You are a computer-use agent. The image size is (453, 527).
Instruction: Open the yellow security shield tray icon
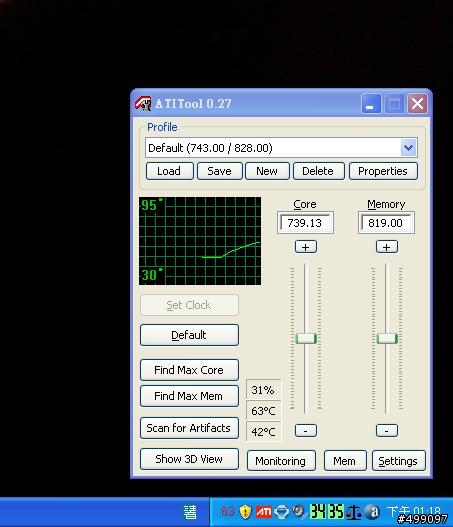pos(245,512)
